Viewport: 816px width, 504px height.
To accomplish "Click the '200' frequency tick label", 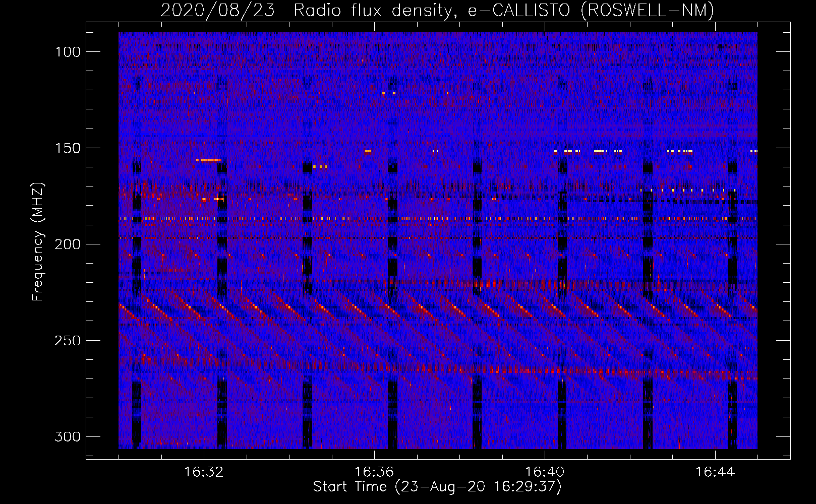I will tap(68, 244).
